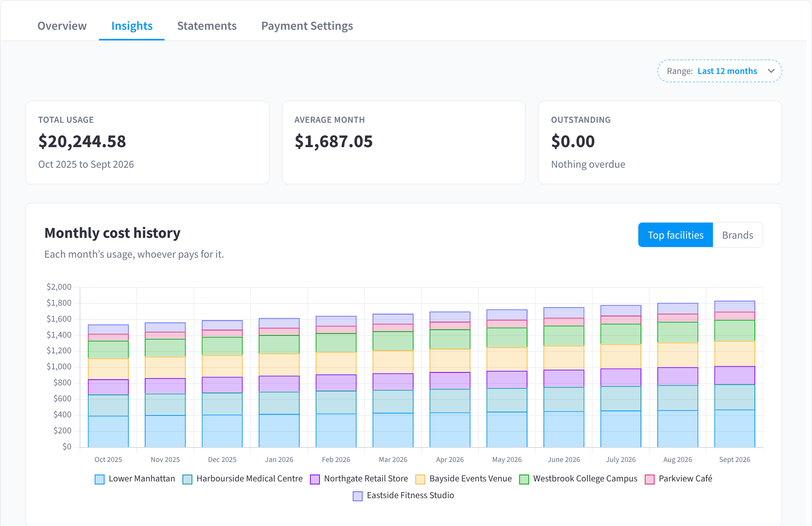Click the Mar 2026 stacked bar
Image resolution: width=812 pixels, height=526 pixels.
[393, 380]
